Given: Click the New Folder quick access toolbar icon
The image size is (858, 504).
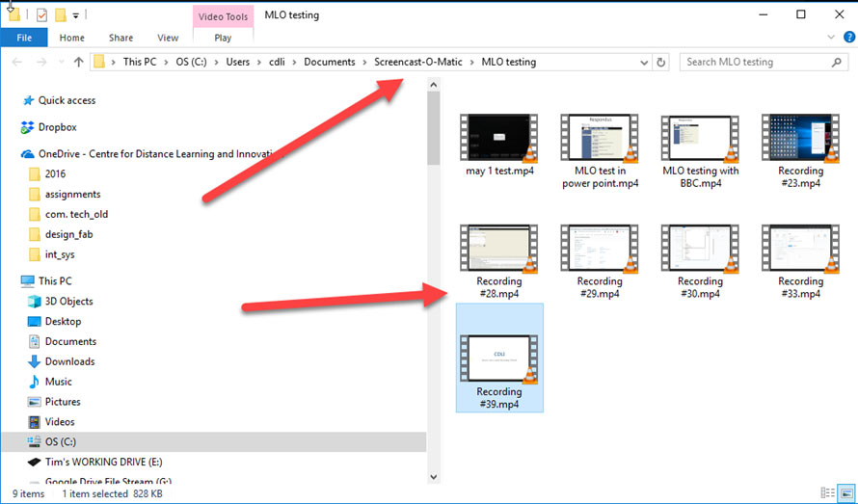Looking at the screenshot, I should pos(61,14).
